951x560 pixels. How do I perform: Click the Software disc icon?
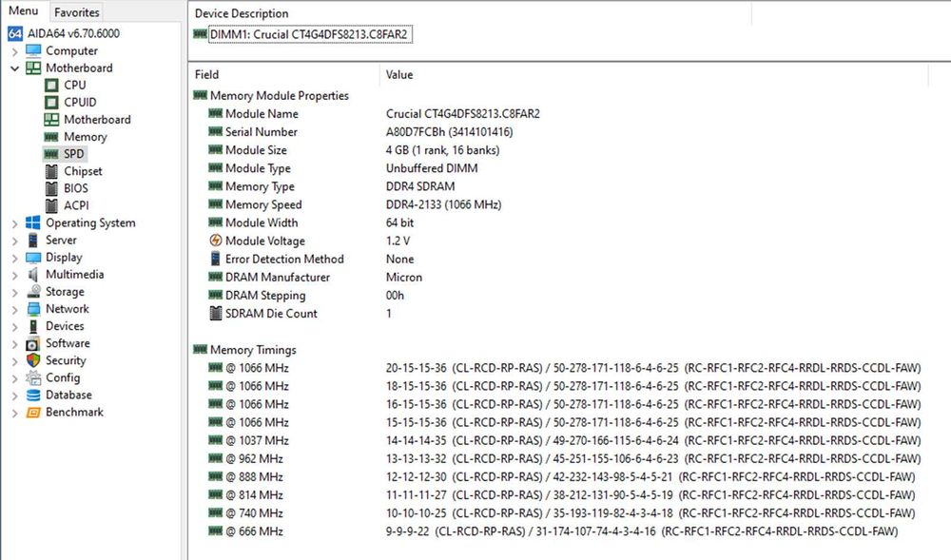coord(33,343)
